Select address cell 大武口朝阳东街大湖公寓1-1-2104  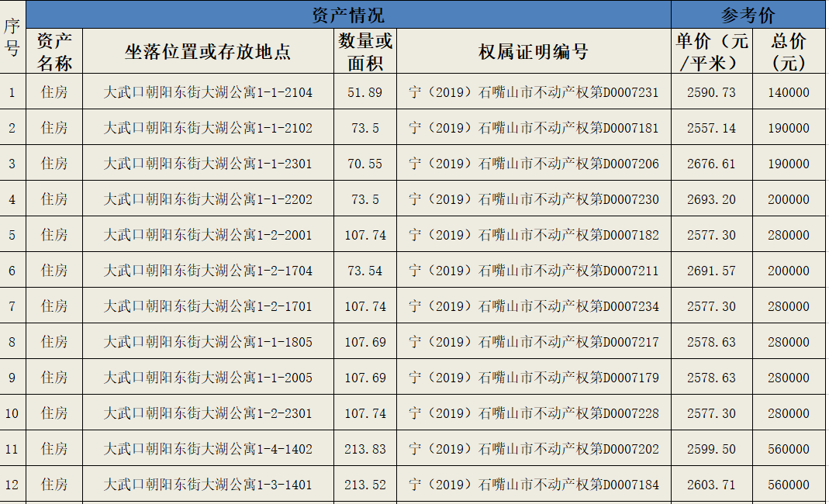click(x=208, y=92)
